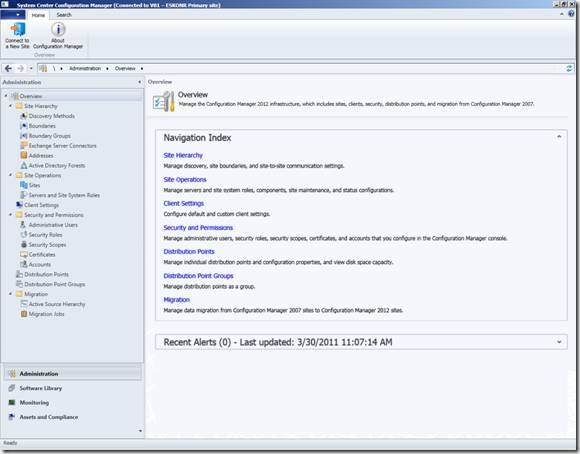580x454 pixels.
Task: Select the Client Settings icon
Action: 19,205
